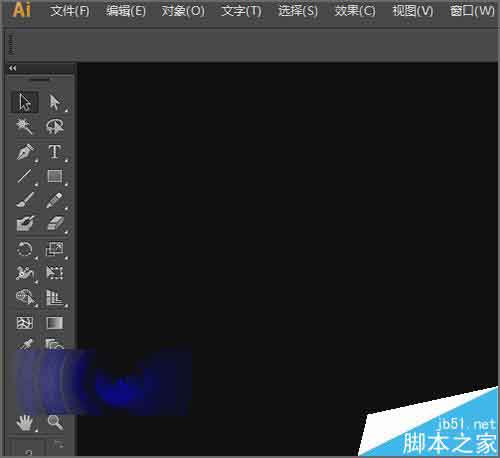Viewport: 500px width, 458px height.
Task: Choose the Eraser tool
Action: coord(55,224)
